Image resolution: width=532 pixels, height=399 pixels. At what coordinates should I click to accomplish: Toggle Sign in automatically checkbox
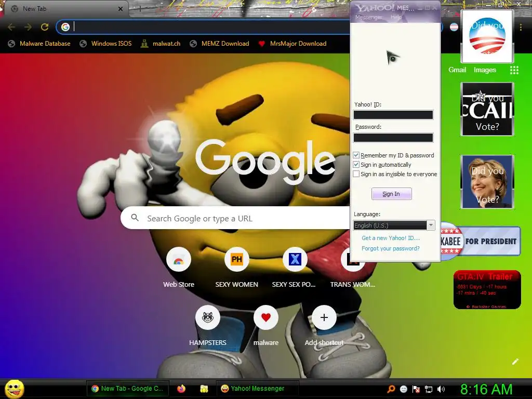pyautogui.click(x=356, y=165)
